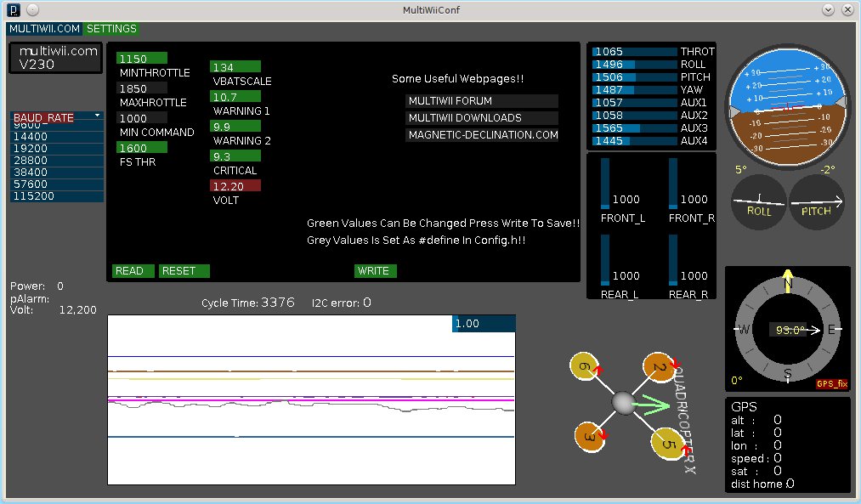This screenshot has width=861, height=504.
Task: Open the MULTIWII.COM tab
Action: 44,28
